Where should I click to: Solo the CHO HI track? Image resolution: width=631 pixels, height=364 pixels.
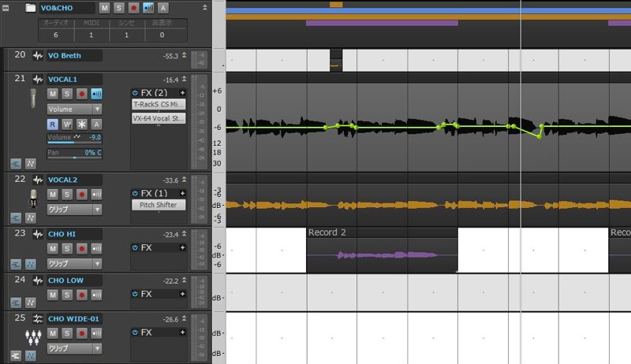coord(67,249)
